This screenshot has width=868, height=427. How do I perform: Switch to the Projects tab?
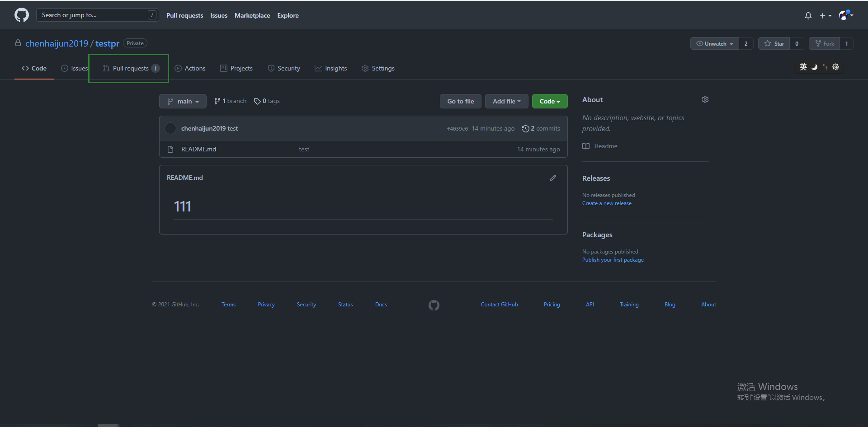236,68
